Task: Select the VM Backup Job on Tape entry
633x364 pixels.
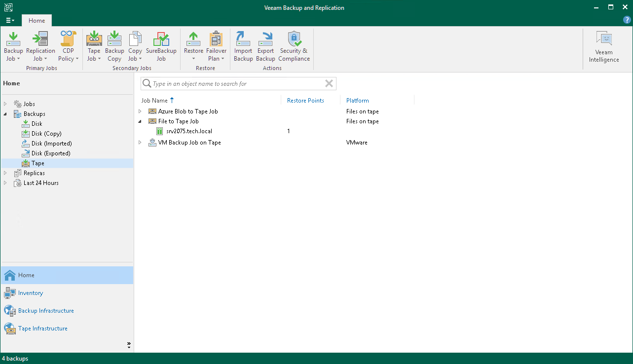Action: point(189,143)
